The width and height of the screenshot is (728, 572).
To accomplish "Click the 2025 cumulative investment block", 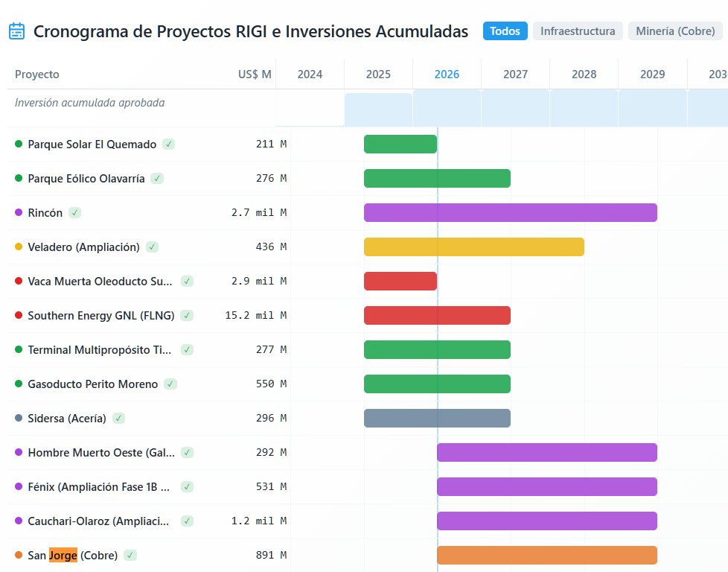I will pos(378,109).
